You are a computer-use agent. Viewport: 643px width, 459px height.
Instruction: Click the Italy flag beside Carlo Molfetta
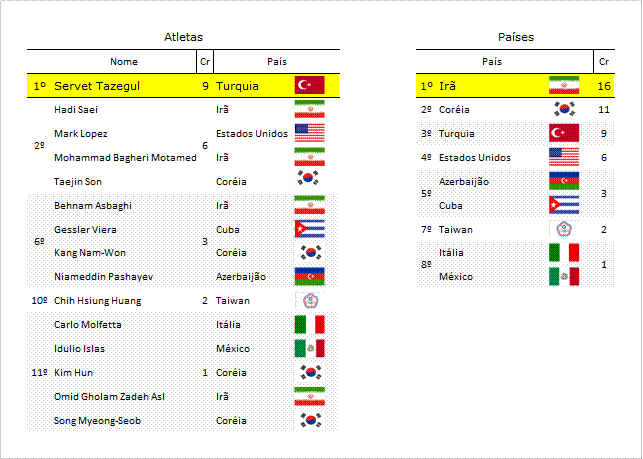coord(310,324)
